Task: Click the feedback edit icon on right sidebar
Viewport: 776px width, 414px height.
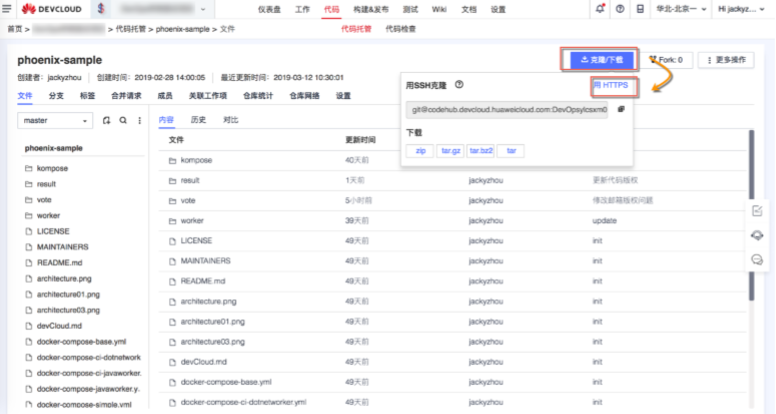Action: click(757, 211)
